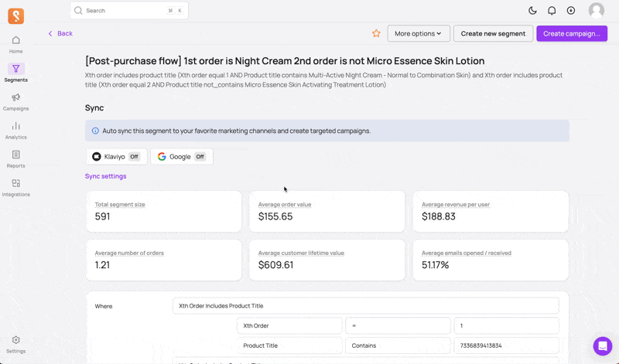Click the $609.61 value
This screenshot has width=619, height=364.
pyautogui.click(x=275, y=265)
